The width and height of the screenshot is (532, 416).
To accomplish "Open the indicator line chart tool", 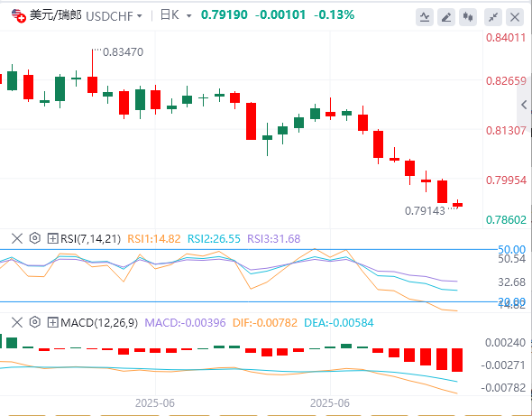I will click(425, 17).
